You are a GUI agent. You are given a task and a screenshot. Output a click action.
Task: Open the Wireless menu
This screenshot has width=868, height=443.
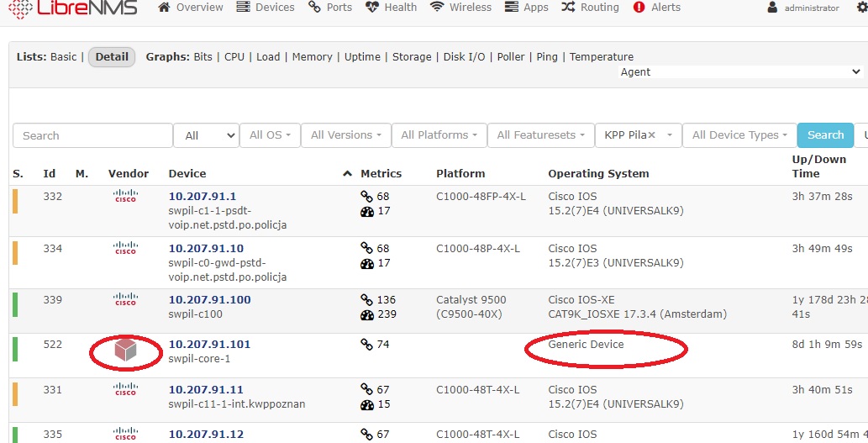460,8
